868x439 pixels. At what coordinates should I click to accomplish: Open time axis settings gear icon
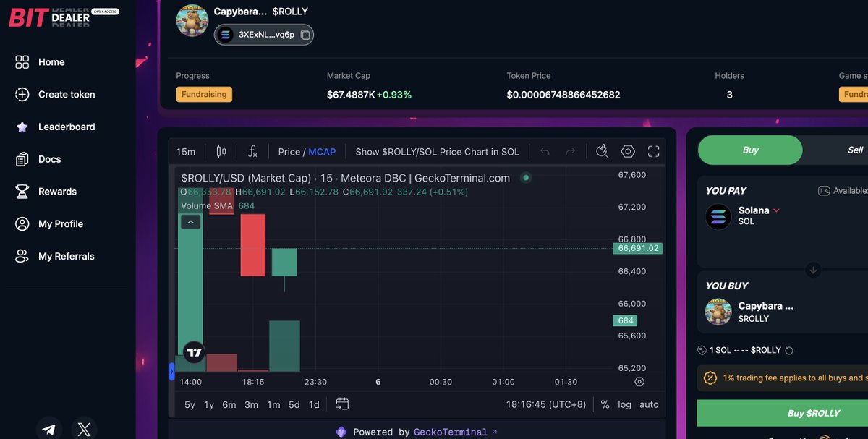(x=639, y=382)
